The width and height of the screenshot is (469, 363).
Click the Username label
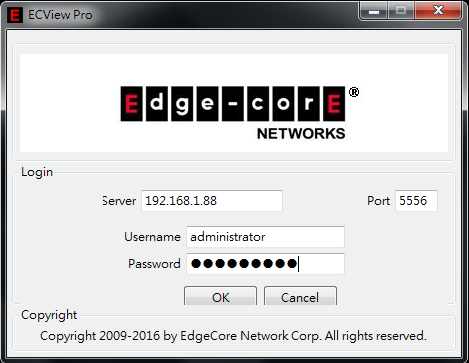(x=152, y=237)
